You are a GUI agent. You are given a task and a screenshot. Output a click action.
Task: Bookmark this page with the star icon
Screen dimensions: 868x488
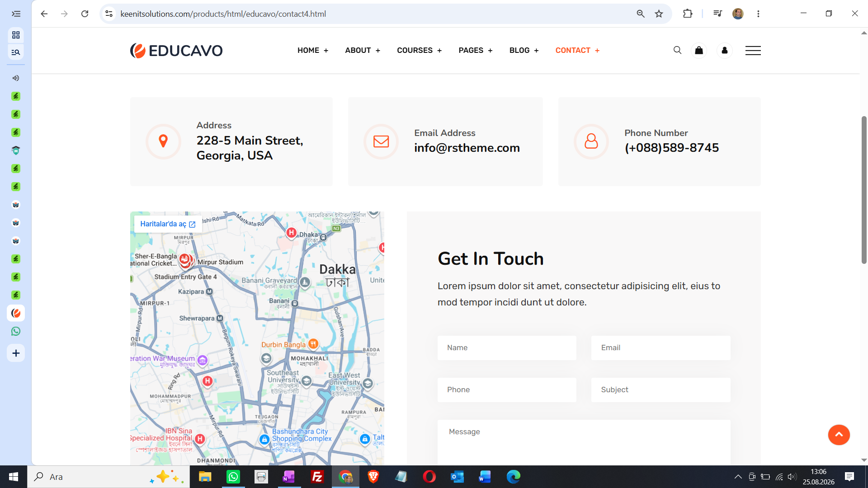[x=659, y=14]
